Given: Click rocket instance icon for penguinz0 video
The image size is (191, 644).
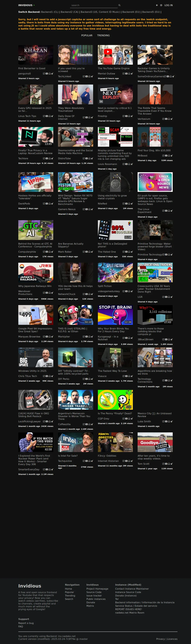Looking at the screenshot, I should click(x=52, y=74).
